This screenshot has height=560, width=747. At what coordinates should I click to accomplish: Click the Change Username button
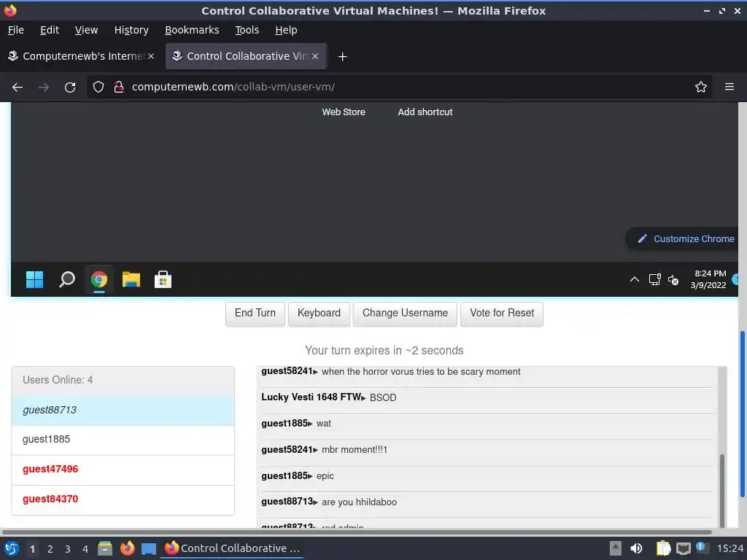(405, 314)
